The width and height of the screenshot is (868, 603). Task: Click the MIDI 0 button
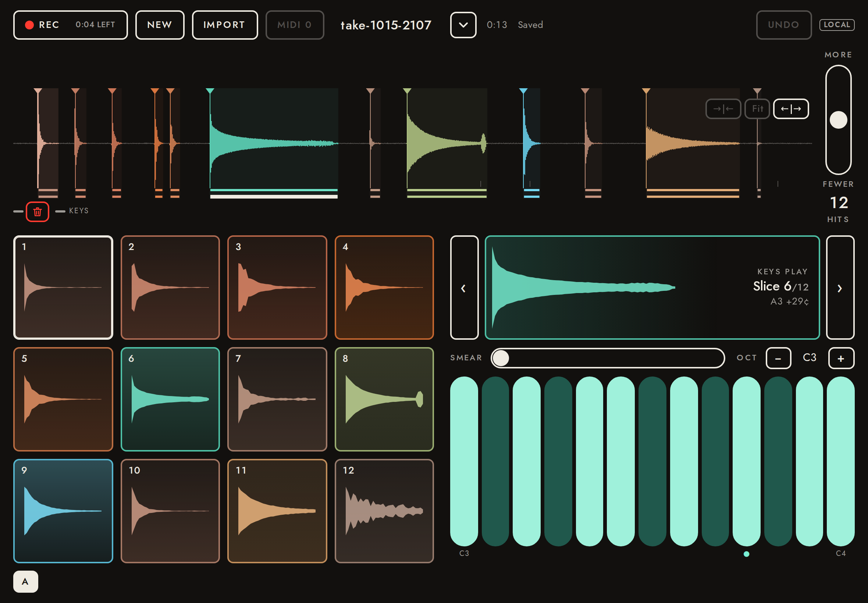pyautogui.click(x=295, y=25)
